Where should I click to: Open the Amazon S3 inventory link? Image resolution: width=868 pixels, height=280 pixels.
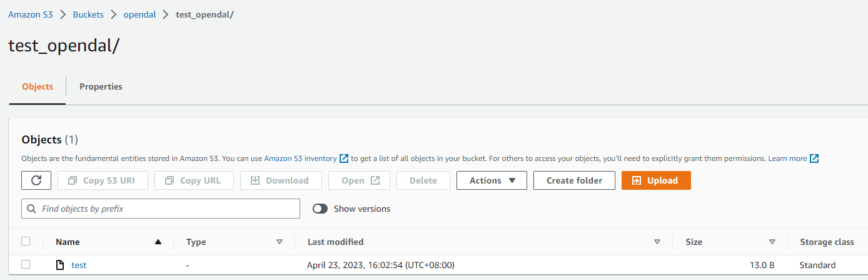pyautogui.click(x=300, y=158)
